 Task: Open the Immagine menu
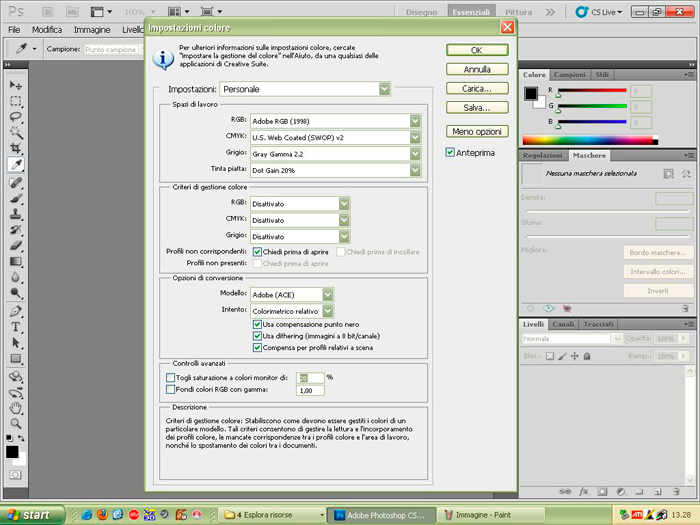click(x=91, y=30)
